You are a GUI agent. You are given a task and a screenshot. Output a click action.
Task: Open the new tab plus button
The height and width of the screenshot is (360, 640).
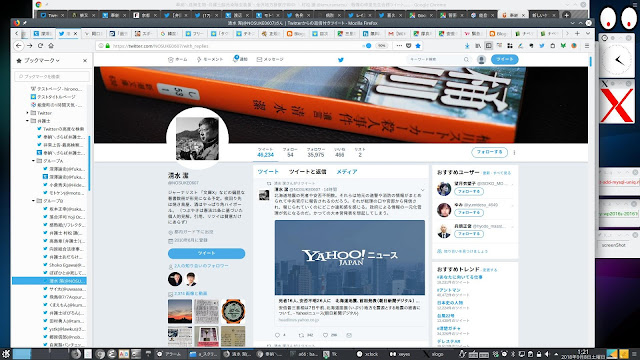point(577,33)
